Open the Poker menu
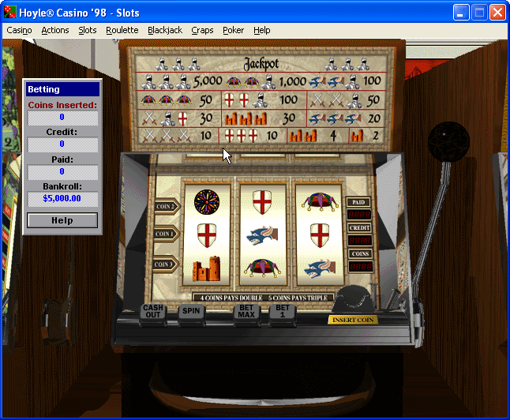The height and width of the screenshot is (420, 510). [234, 30]
